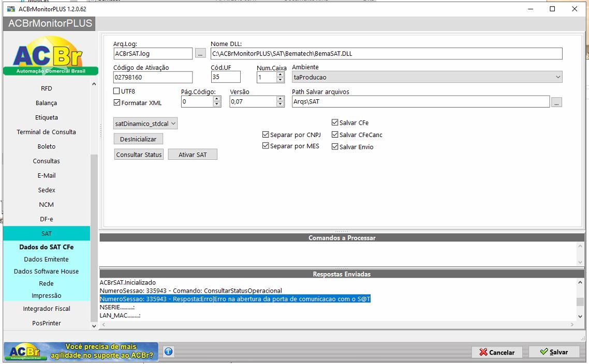Viewport: 589px width, 364px height.
Task: Open Dados Emitente sub-item
Action: pyautogui.click(x=47, y=259)
